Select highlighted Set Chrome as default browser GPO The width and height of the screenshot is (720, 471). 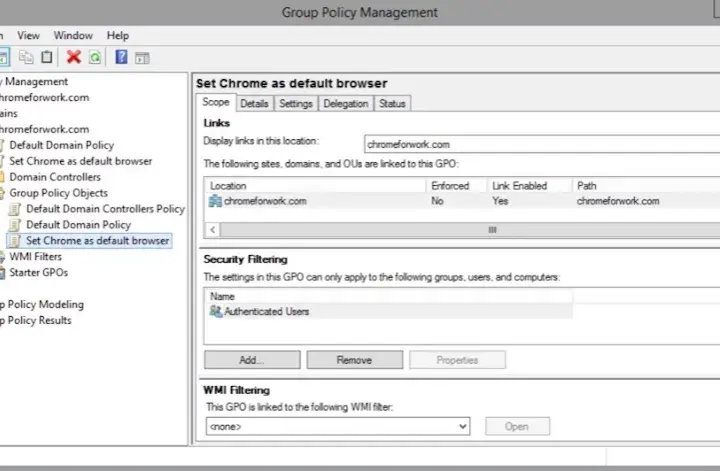[97, 241]
